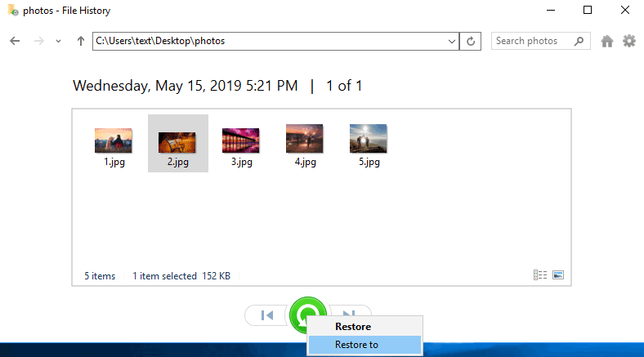This screenshot has height=357, width=644.
Task: Open the settings gear menu
Action: [629, 41]
